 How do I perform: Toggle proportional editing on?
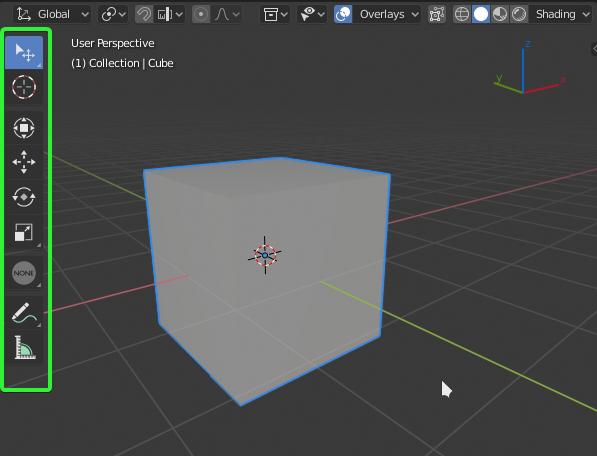pos(201,14)
